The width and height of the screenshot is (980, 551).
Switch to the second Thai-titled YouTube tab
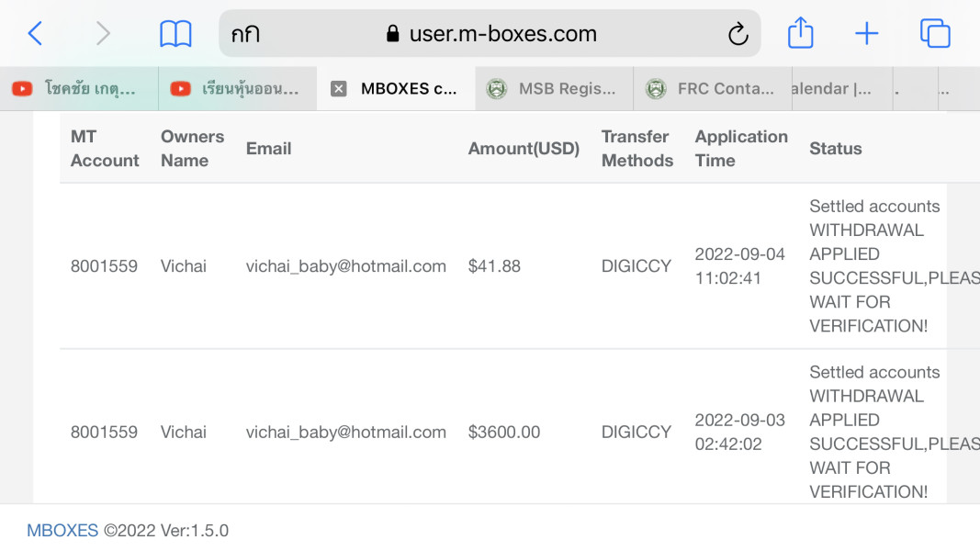point(238,89)
